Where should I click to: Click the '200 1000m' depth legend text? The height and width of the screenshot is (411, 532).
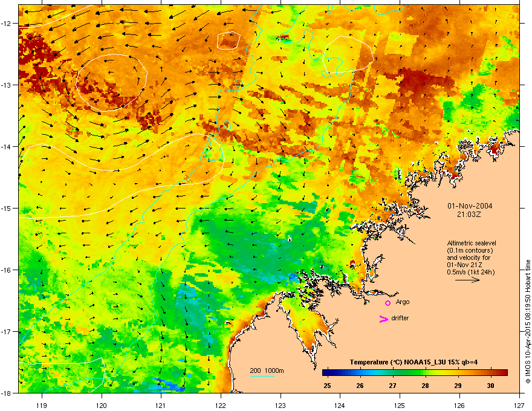pyautogui.click(x=267, y=371)
